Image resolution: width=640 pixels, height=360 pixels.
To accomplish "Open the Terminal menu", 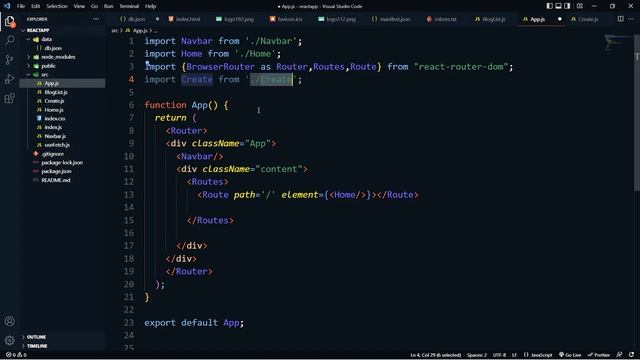I will tap(129, 6).
